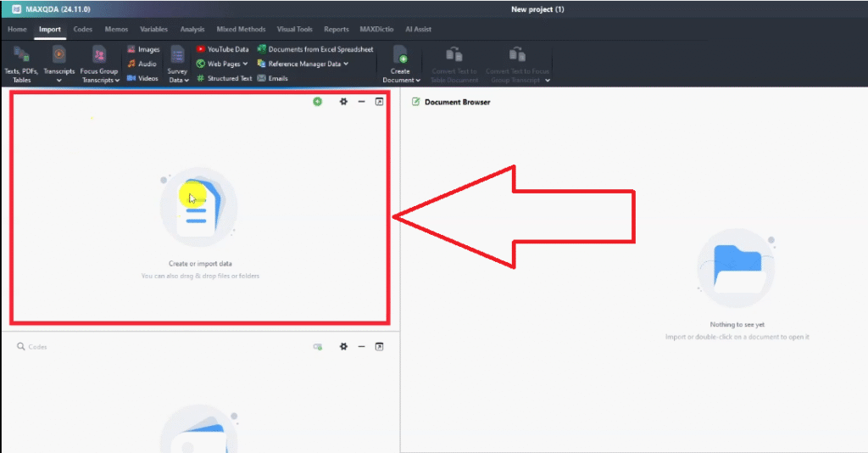Click the green add document icon
868x453 pixels.
tap(317, 102)
